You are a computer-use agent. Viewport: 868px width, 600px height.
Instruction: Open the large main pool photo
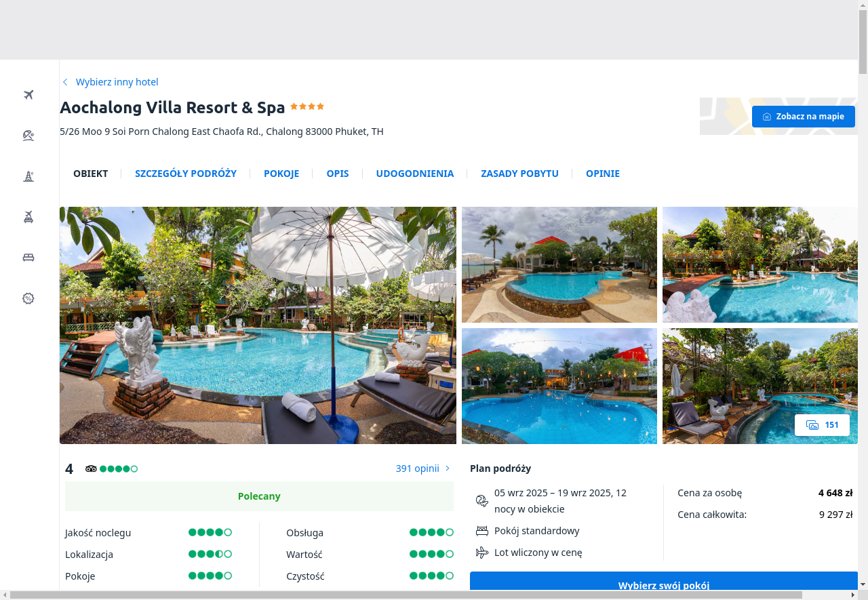(x=258, y=325)
